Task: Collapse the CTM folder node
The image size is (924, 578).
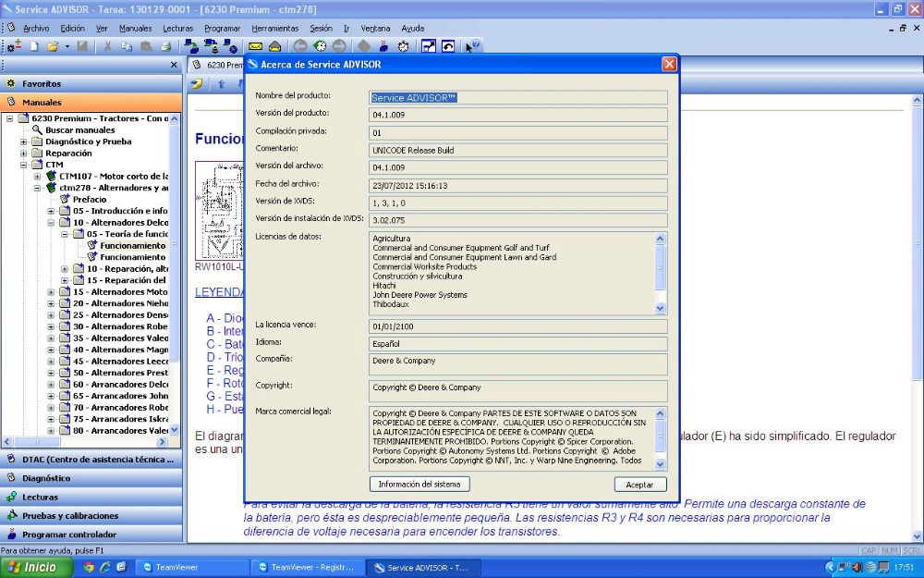Action: 24,165
